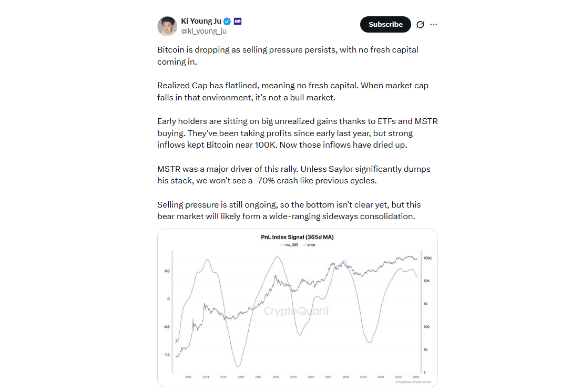
Task: Click the blue verified badge
Action: (x=227, y=21)
